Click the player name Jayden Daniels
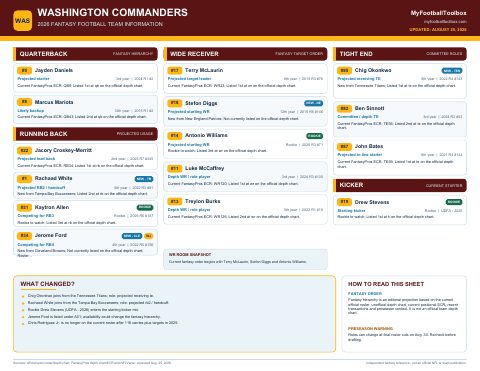 (x=54, y=70)
